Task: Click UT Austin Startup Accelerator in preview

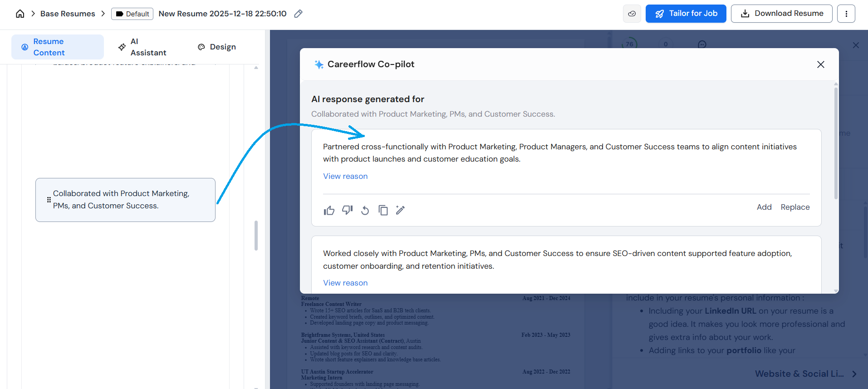Action: [x=337, y=372]
